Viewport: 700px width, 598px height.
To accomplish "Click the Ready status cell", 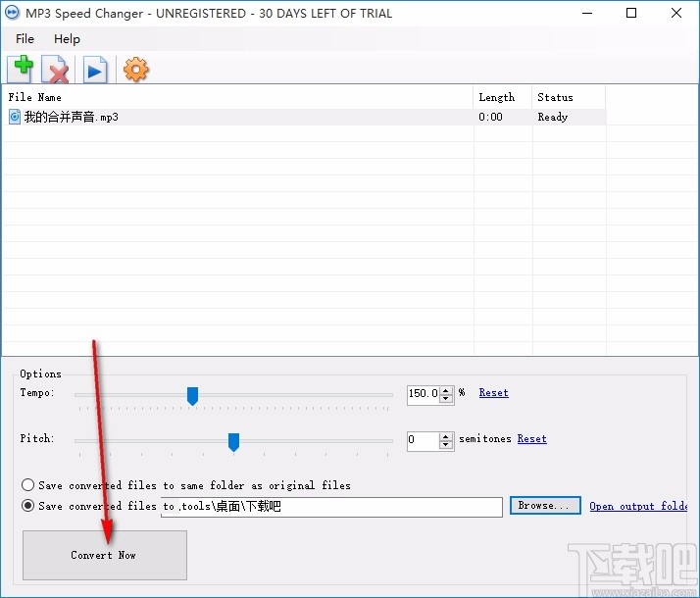I will tap(553, 117).
